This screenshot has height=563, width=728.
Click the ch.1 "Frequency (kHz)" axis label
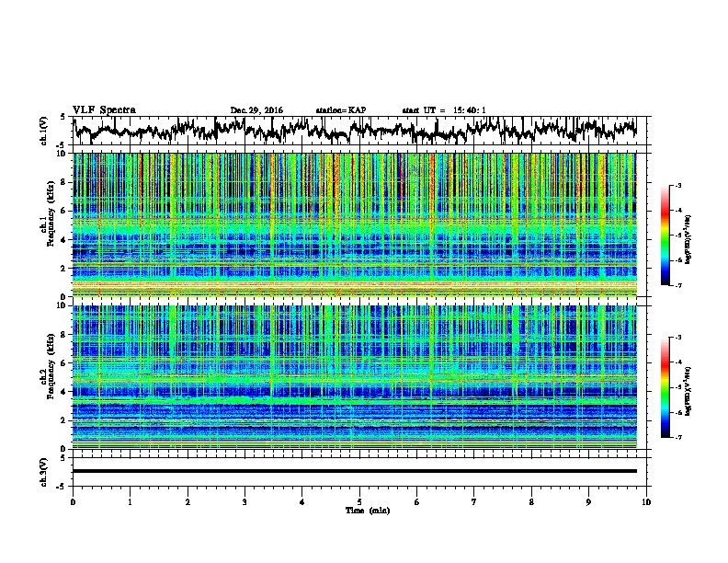click(x=51, y=213)
